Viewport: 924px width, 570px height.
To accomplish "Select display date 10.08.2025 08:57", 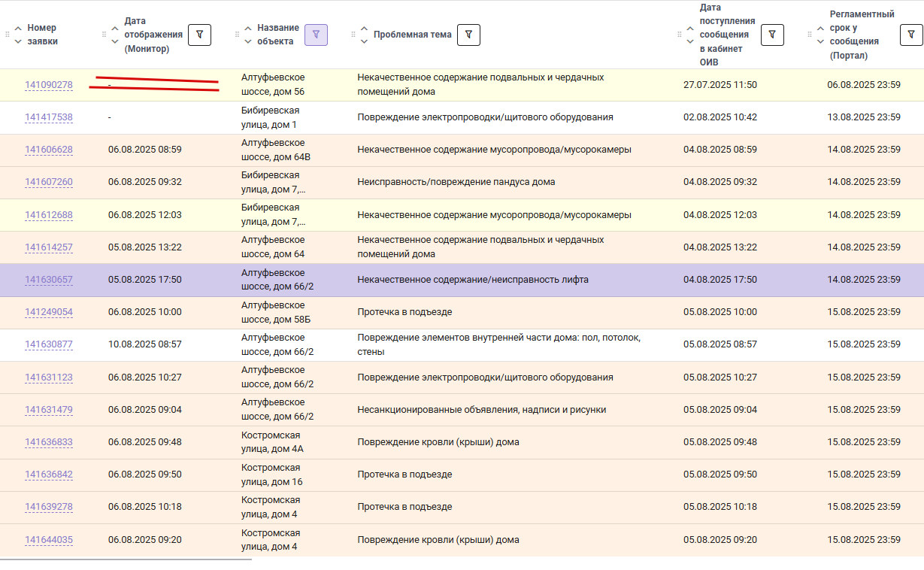I will pyautogui.click(x=145, y=344).
